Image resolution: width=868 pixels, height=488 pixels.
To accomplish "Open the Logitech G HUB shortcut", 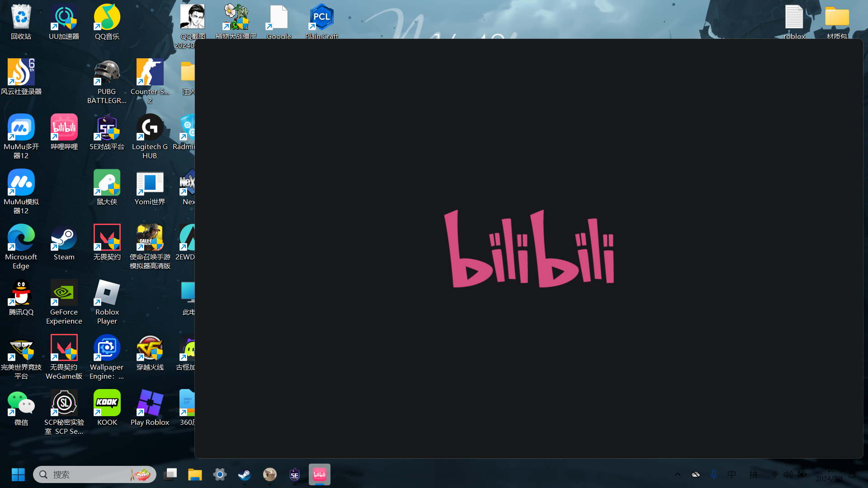I will [x=150, y=136].
